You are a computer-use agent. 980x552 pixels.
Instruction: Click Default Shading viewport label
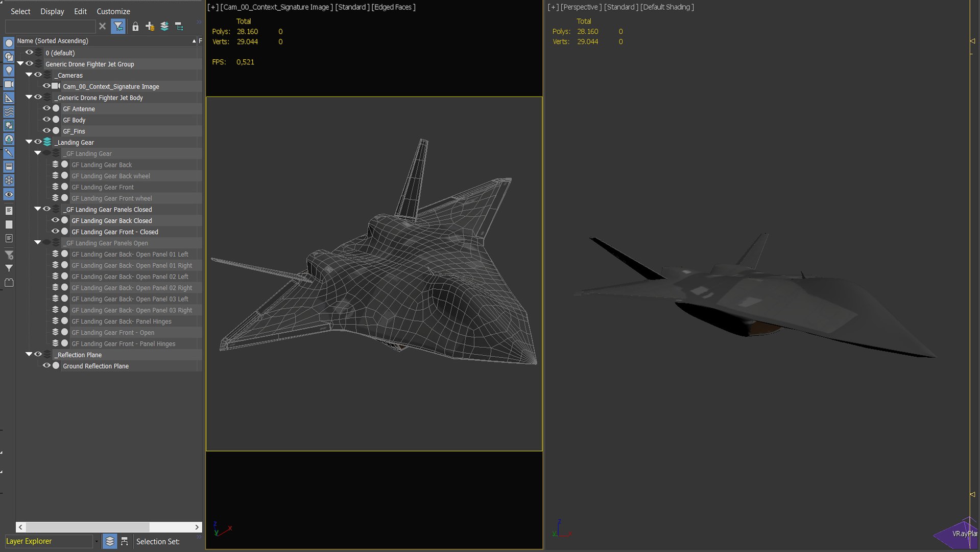(x=667, y=7)
